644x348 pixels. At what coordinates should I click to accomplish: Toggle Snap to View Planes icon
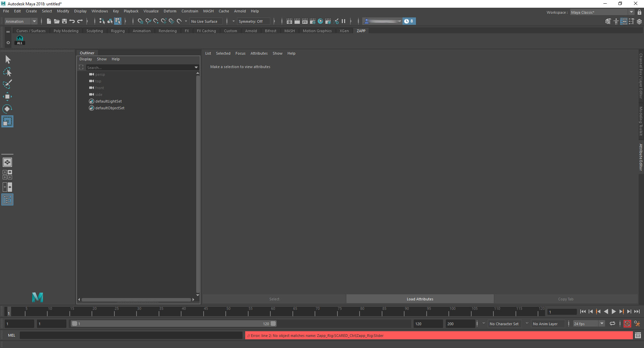click(x=171, y=21)
